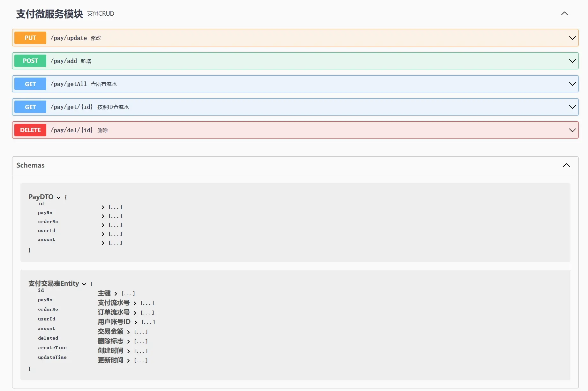Expand the POST /pay/add chevron
Screen dimensions: 588x391
point(572,61)
